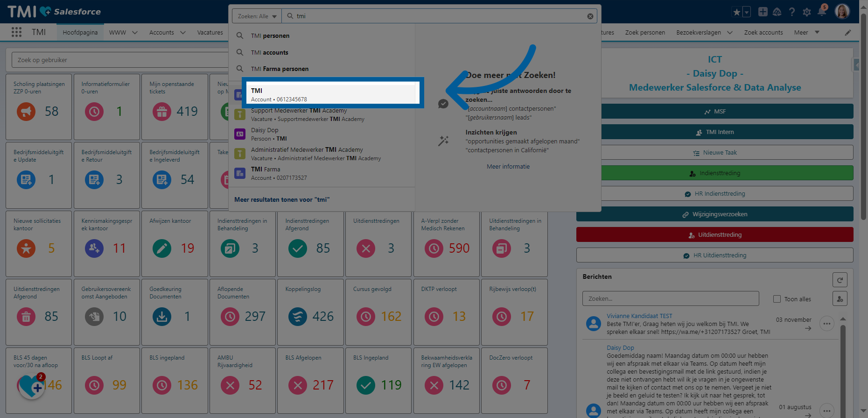Open TMI Farma account result
This screenshot has width=868, height=418.
[x=322, y=173]
